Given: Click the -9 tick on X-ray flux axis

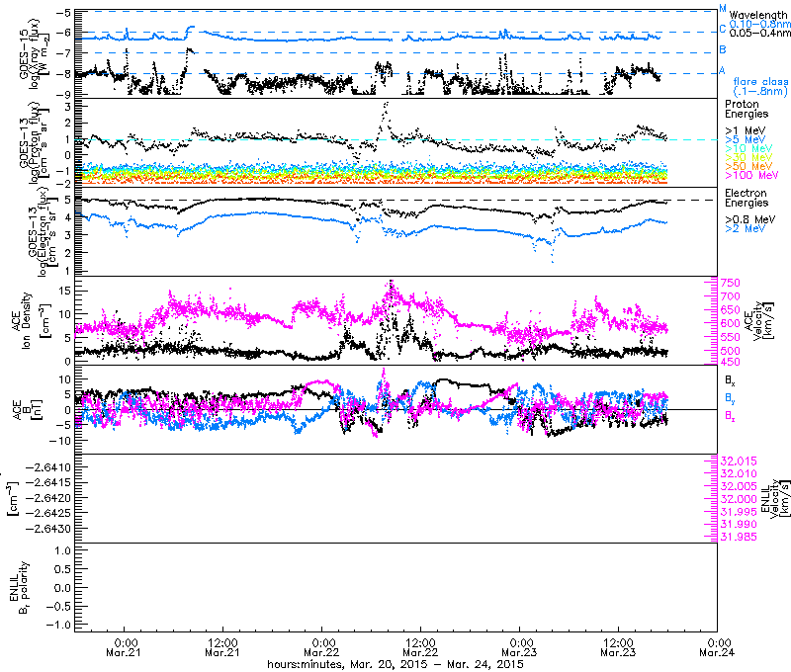Looking at the screenshot, I should 64,94.
